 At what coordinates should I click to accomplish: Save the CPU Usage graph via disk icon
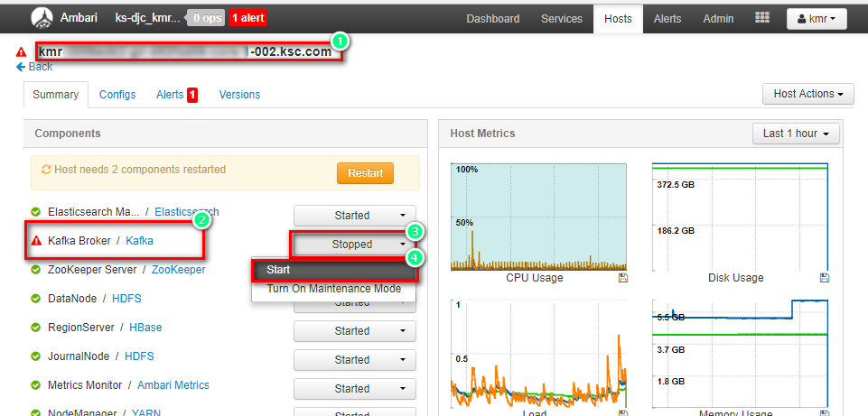[621, 278]
